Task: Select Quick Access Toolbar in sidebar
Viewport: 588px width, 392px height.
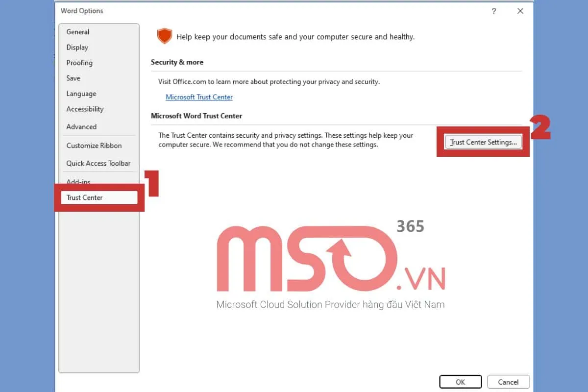Action: pos(98,164)
